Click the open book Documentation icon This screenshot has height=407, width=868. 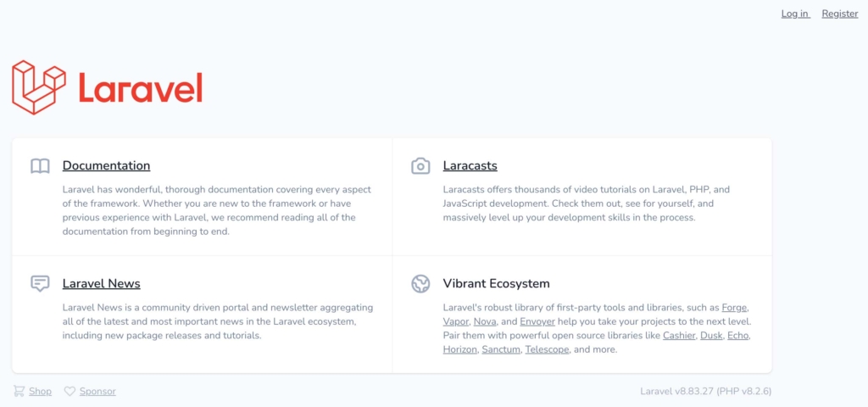[x=40, y=165]
